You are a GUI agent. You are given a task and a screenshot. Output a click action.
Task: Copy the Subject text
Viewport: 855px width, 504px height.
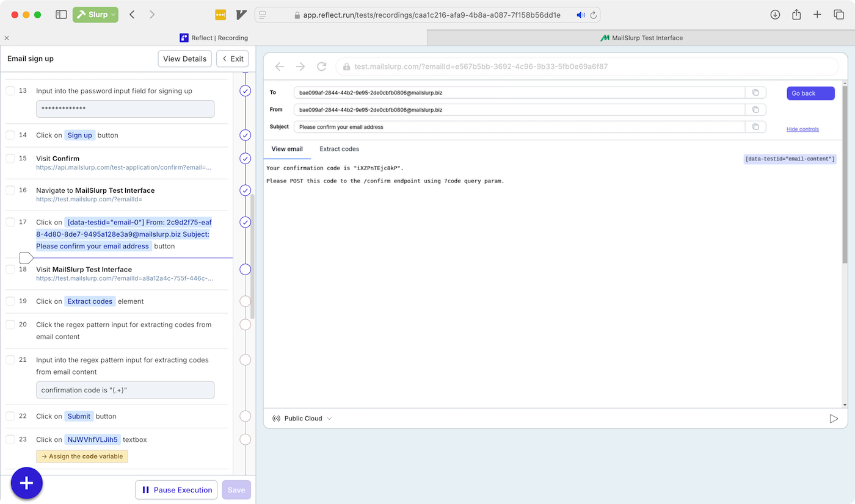point(755,127)
